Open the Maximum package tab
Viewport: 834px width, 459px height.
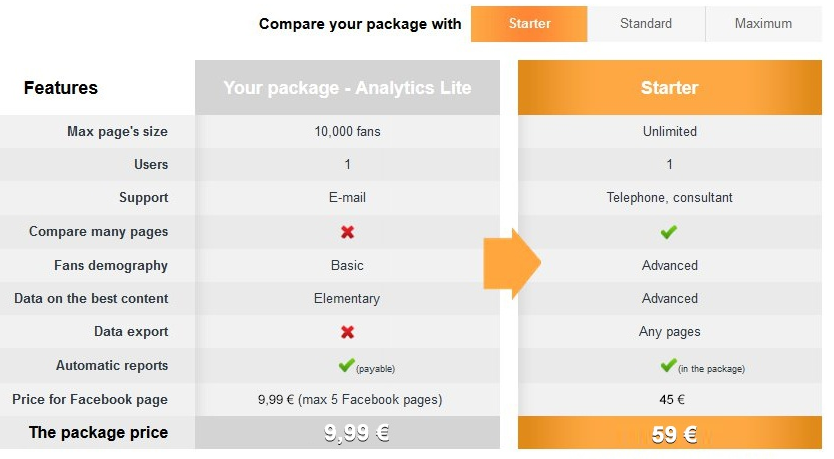tap(763, 24)
